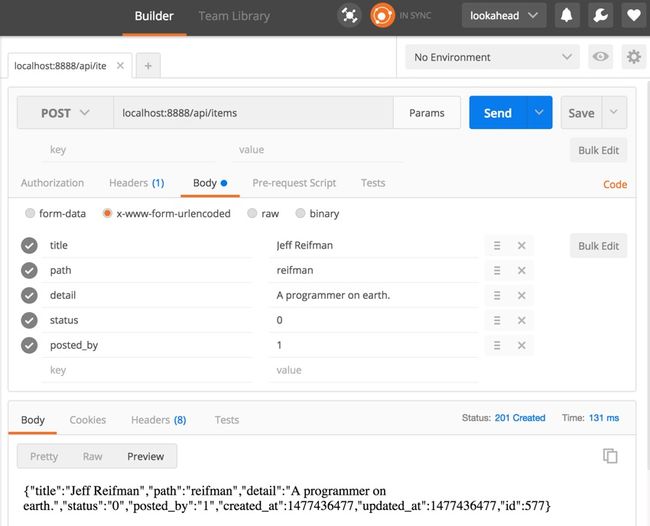The image size is (650, 526).
Task: Click the new body key field
Action: pos(147,370)
